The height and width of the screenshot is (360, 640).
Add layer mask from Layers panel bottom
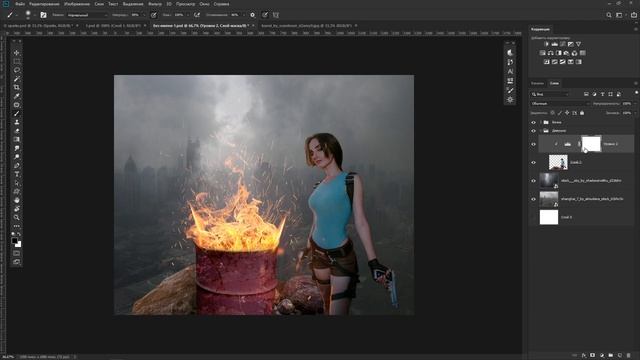click(x=593, y=356)
